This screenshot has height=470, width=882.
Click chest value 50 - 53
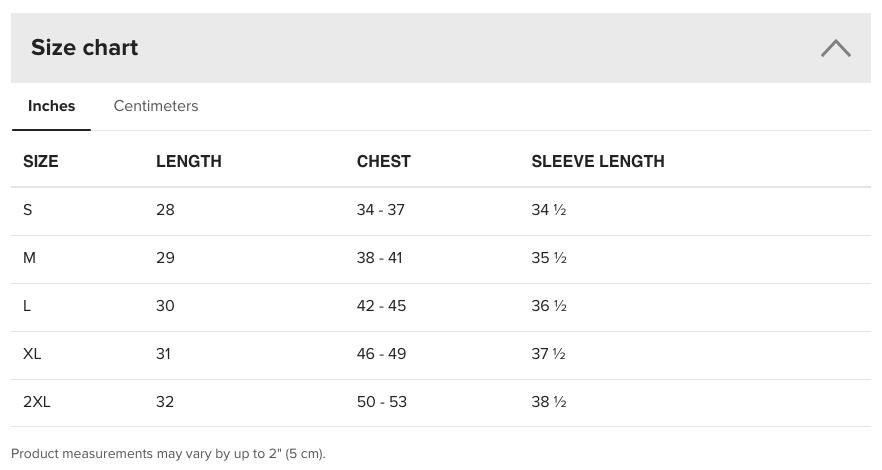pos(382,402)
